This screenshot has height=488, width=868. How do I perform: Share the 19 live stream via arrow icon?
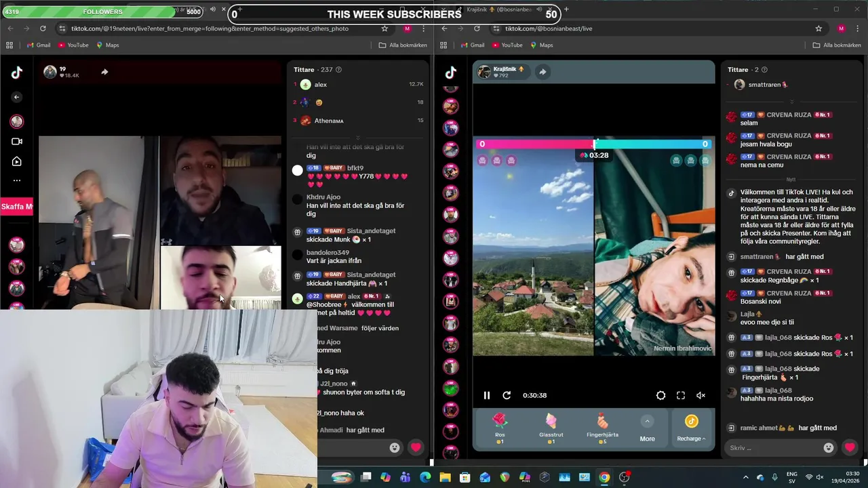tap(104, 72)
